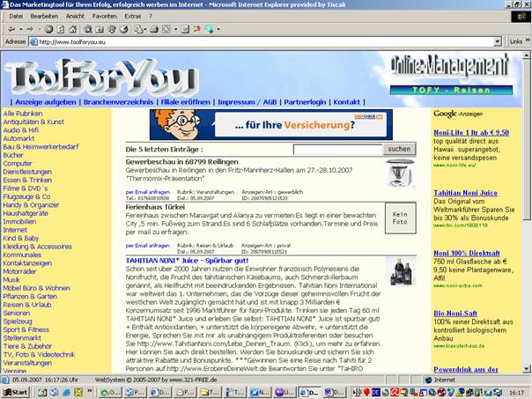Viewport: 532px width, 399px height.
Task: Click the suchen search button
Action: pyautogui.click(x=399, y=150)
